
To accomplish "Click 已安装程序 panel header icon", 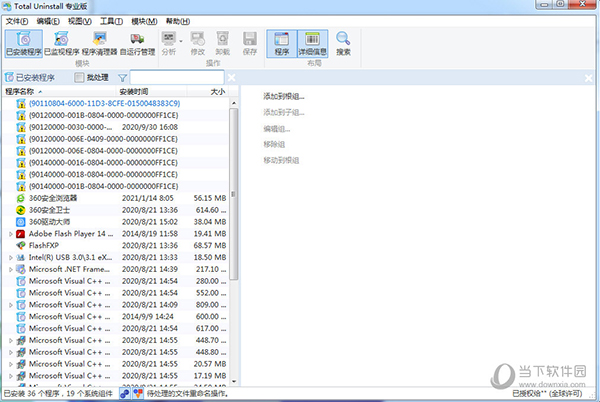I will pos(9,78).
